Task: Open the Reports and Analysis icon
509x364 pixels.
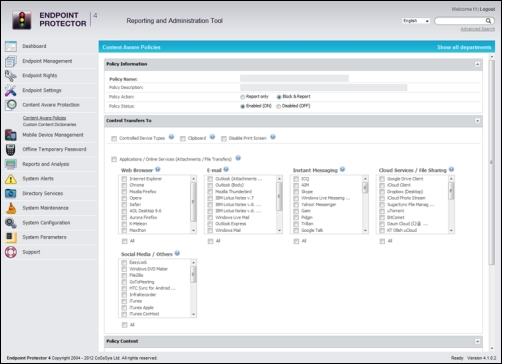Action: pyautogui.click(x=11, y=164)
